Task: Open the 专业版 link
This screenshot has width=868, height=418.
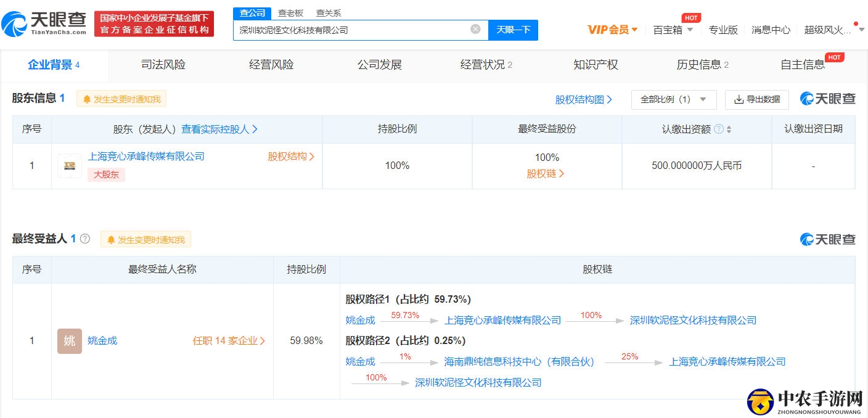Action: (x=723, y=30)
